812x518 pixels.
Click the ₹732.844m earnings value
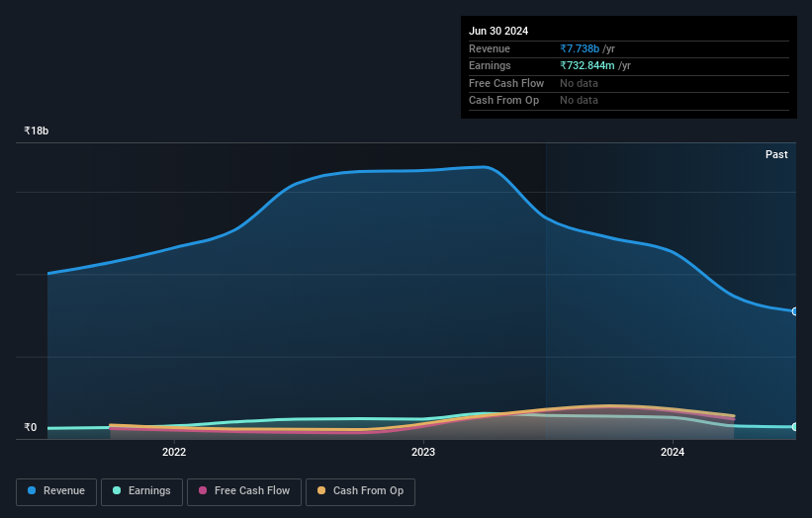pyautogui.click(x=587, y=65)
